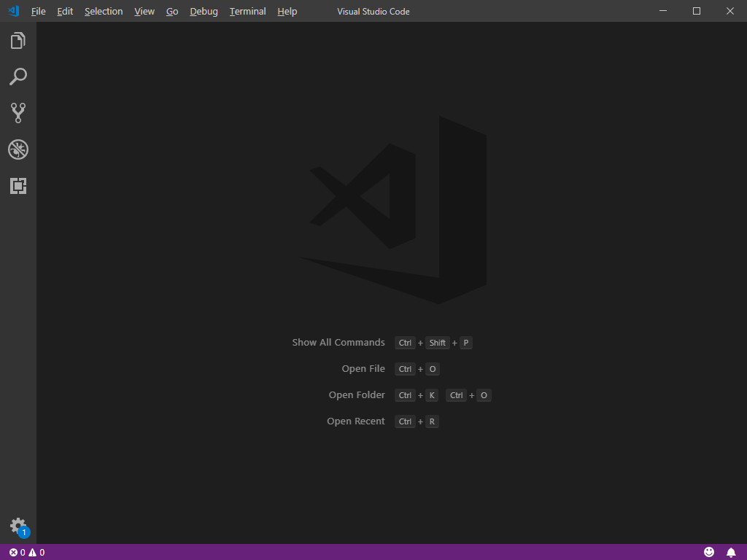Click the Visual Studio Code logo in title bar
Image resolution: width=747 pixels, height=560 pixels.
click(x=13, y=11)
